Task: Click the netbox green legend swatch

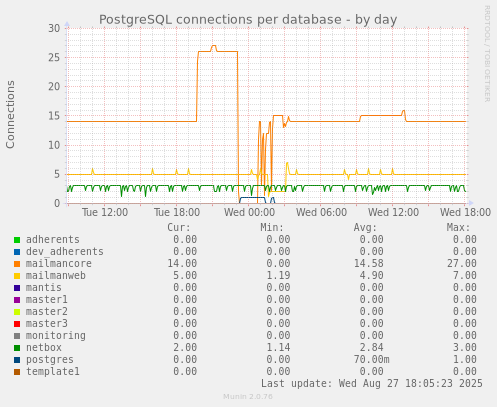Action: tap(17, 348)
